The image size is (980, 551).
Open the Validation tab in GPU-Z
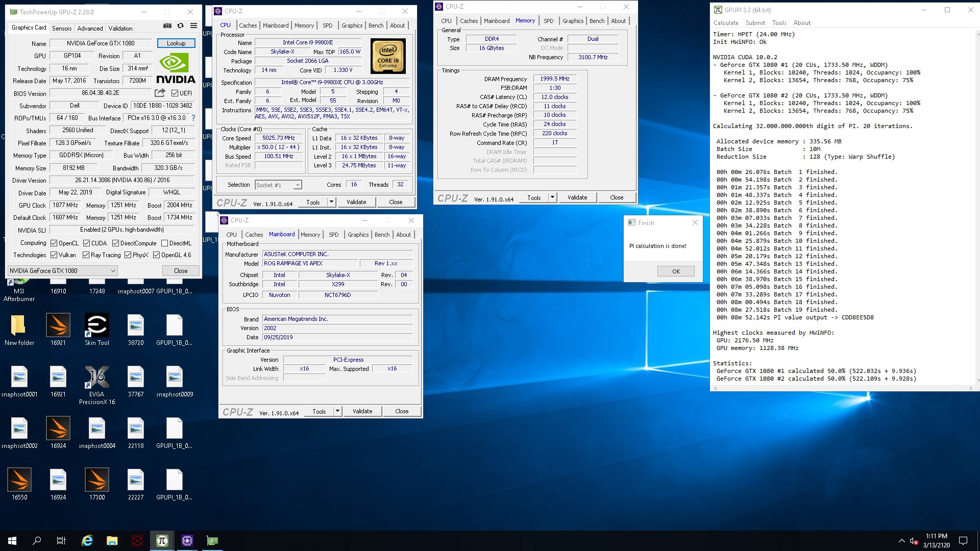[x=120, y=29]
